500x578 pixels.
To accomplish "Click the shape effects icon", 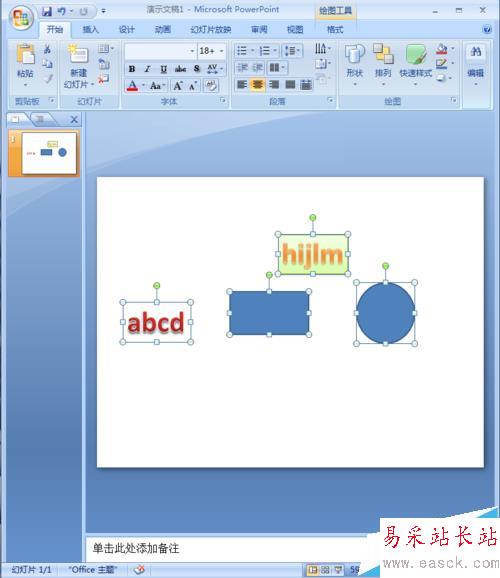I will pyautogui.click(x=441, y=78).
